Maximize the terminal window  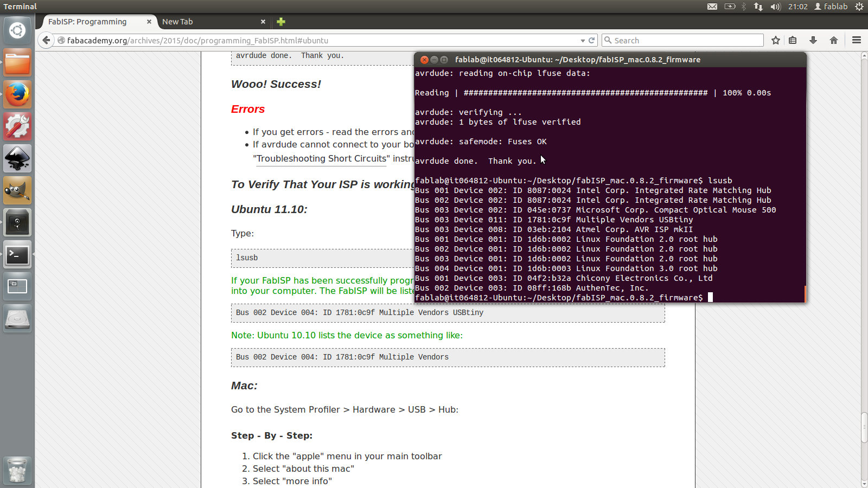coord(444,60)
